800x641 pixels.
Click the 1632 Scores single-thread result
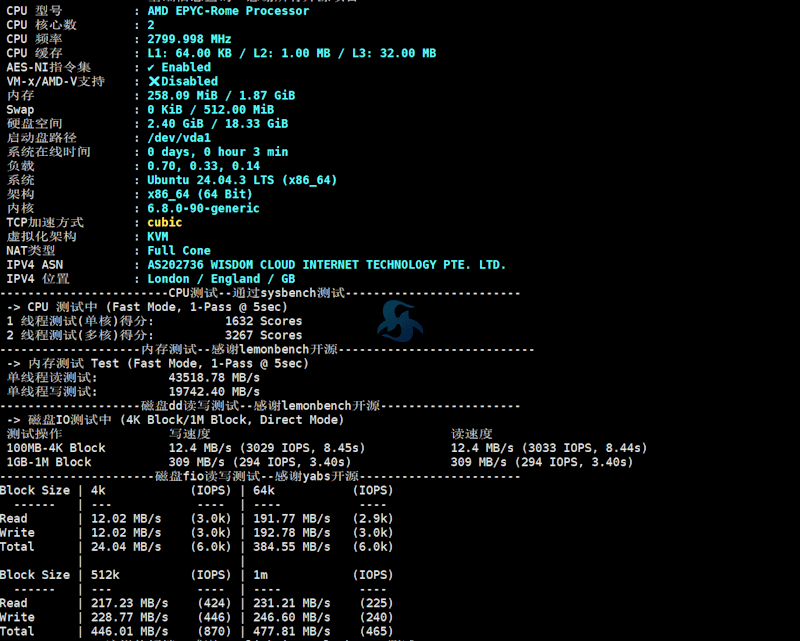[x=263, y=321]
